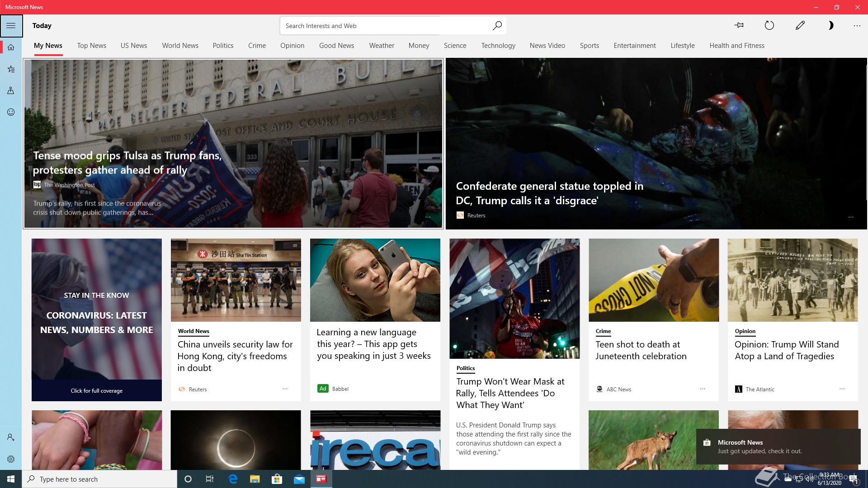Switch to the World News tab
Screen dimensions: 868x488
[180, 46]
